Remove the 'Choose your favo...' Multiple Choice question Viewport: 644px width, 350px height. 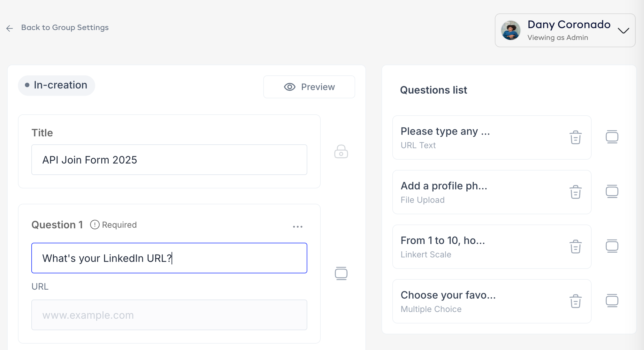pos(575,301)
